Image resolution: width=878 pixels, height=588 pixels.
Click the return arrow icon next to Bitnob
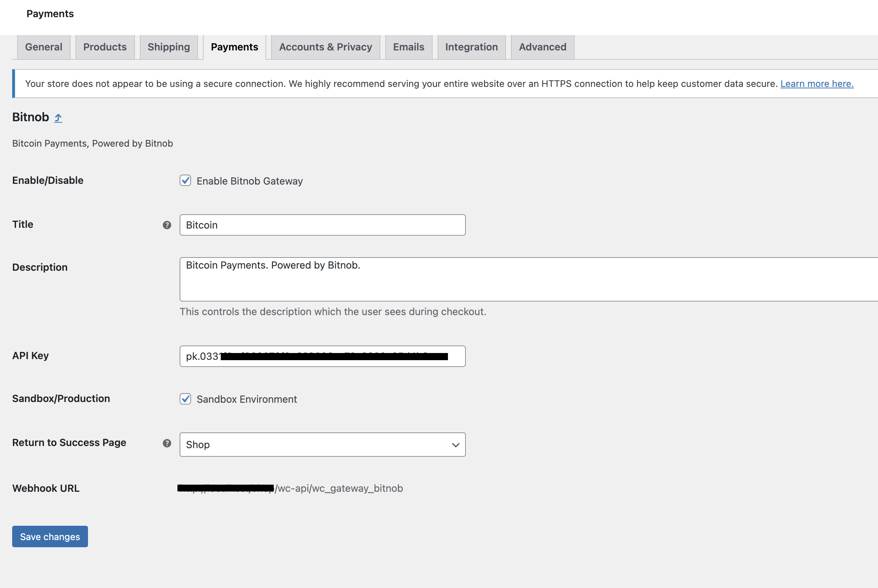(x=58, y=118)
